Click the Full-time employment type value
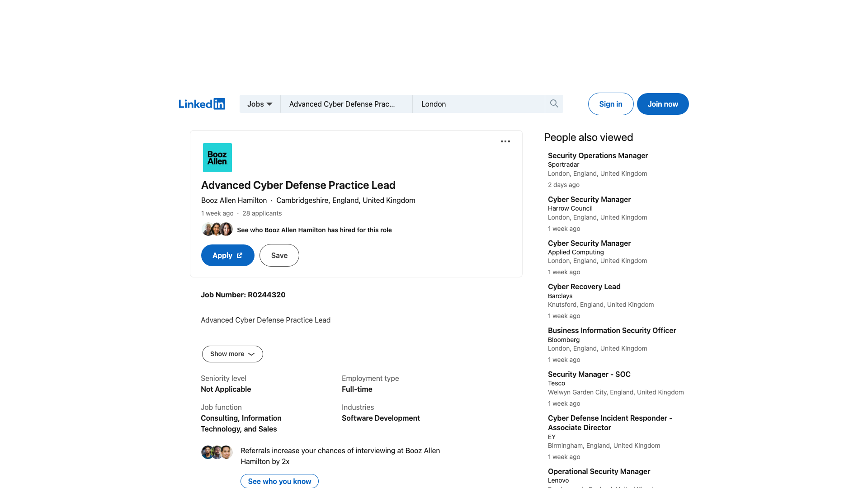The height and width of the screenshot is (488, 868). point(357,389)
